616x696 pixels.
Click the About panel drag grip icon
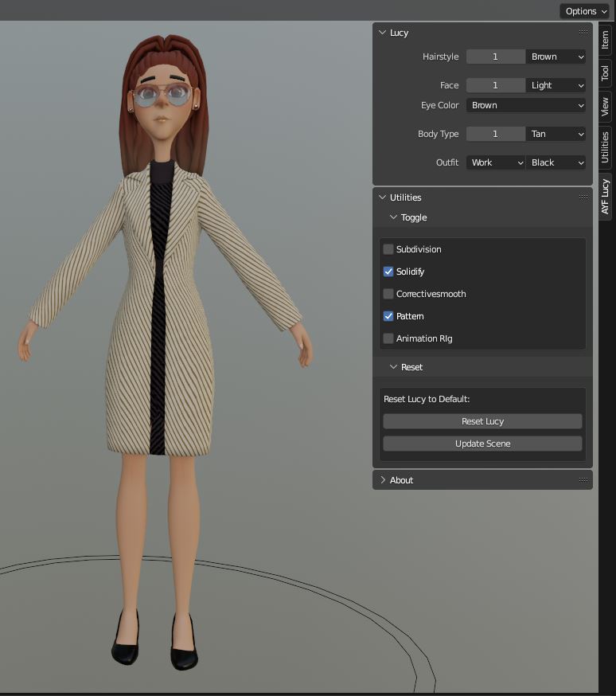(x=583, y=480)
